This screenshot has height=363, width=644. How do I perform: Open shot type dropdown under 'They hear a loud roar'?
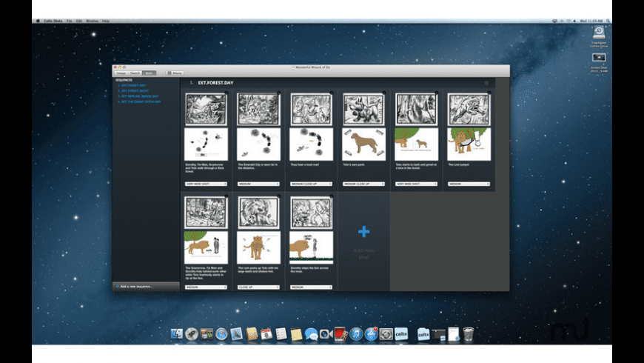click(311, 184)
